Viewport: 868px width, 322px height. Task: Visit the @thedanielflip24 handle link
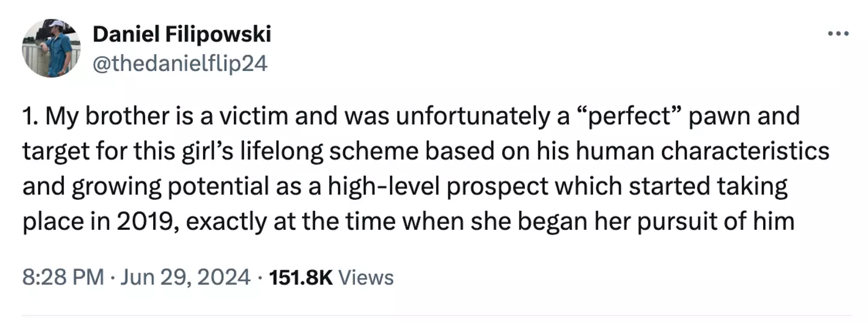(x=180, y=63)
